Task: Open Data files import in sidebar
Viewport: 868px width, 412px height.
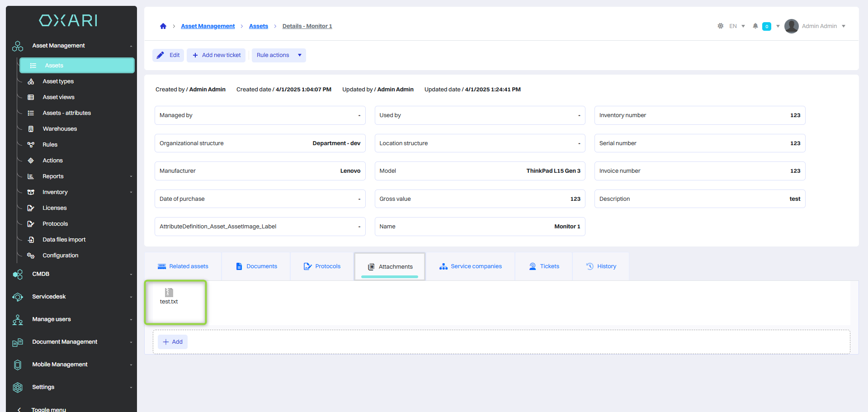Action: tap(64, 240)
